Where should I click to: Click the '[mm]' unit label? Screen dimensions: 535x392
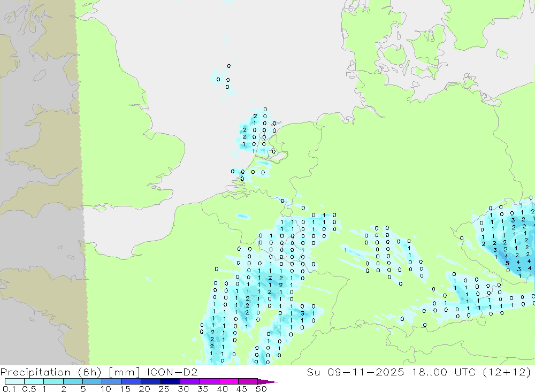124,372
